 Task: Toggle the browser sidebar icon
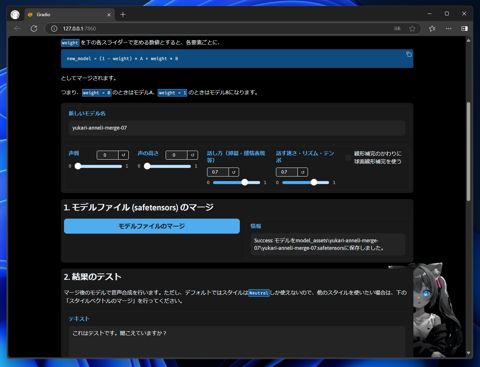click(x=464, y=29)
